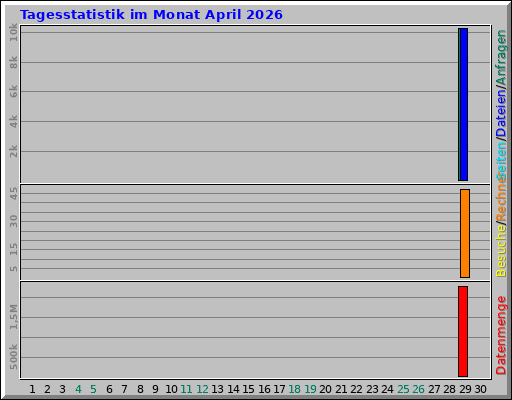The image size is (512, 400).
Task: Click the green day label 12
Action: pos(202,389)
